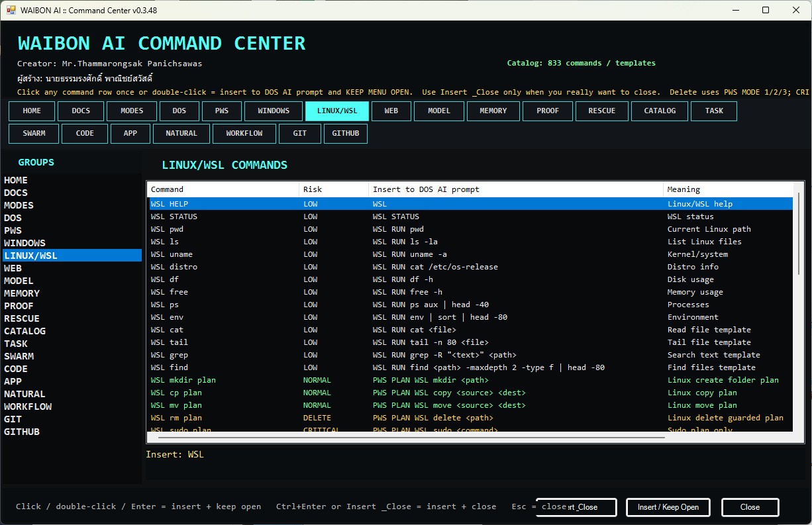Select the WSL distro row

470,267
